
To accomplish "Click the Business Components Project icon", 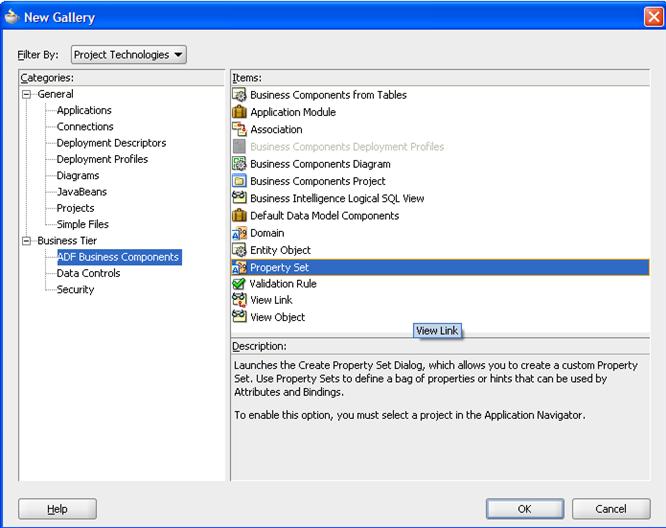I will 239,181.
